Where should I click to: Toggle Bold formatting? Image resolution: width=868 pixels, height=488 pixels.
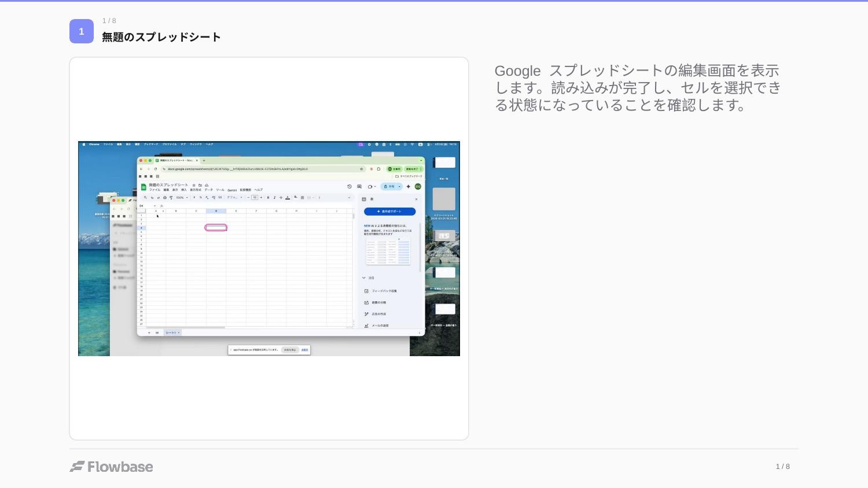(268, 198)
